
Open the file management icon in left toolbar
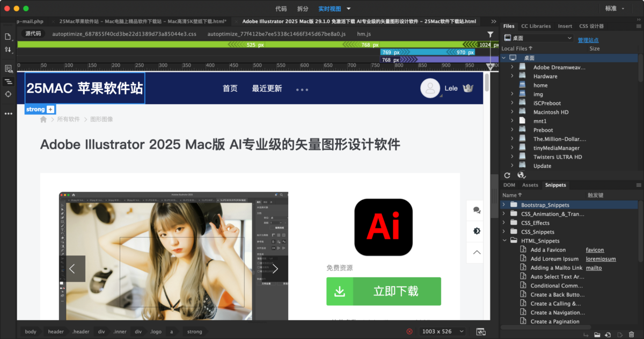[8, 36]
